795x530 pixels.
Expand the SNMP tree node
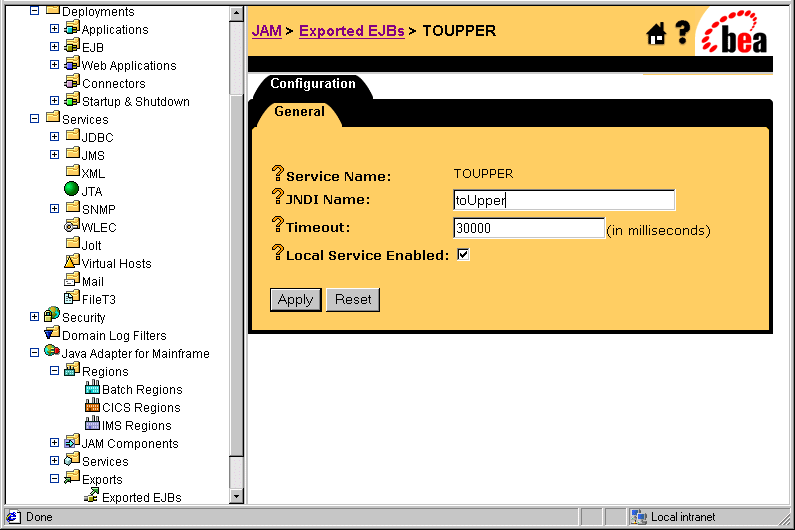point(55,208)
